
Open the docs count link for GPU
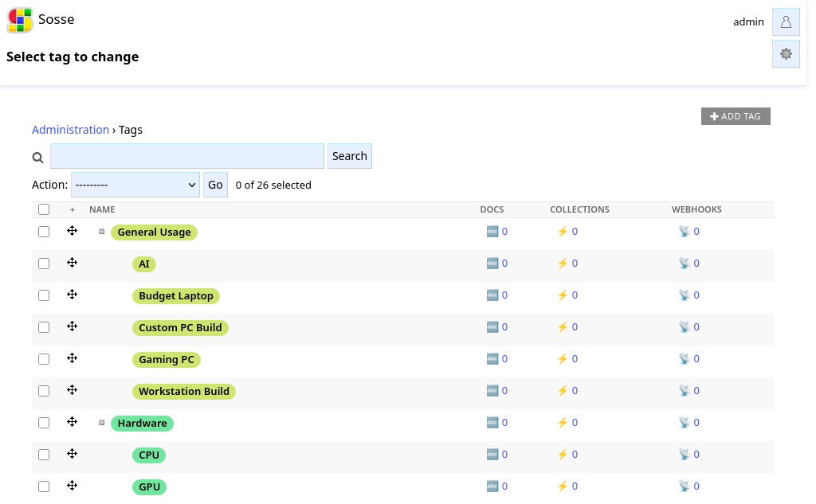[x=504, y=486]
